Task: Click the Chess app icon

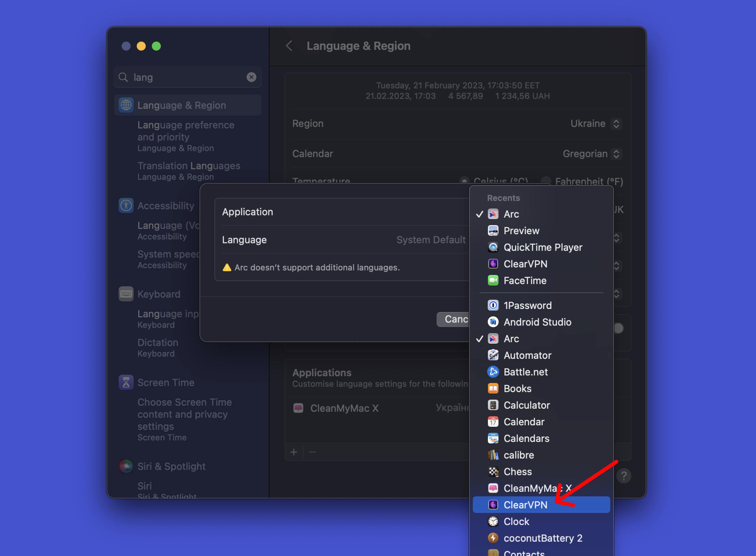Action: pyautogui.click(x=493, y=472)
